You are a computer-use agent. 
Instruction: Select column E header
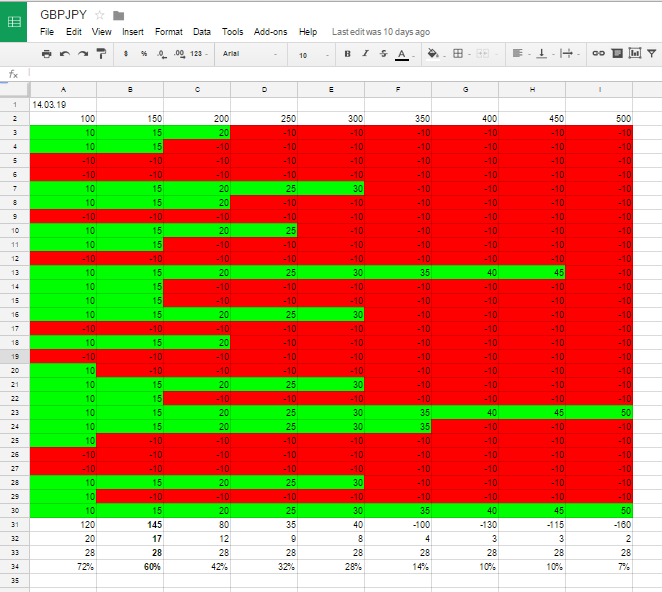tap(331, 90)
